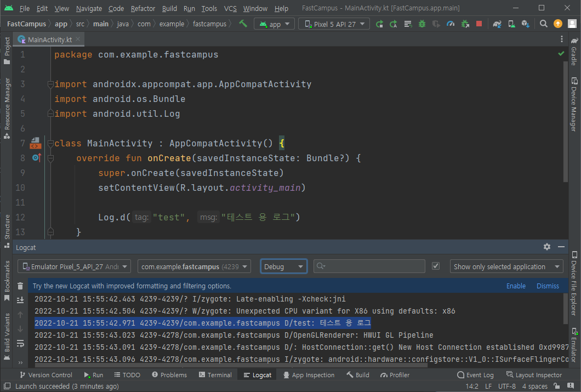
Task: Open the com.example.fastcampus process dropdown
Action: tap(194, 266)
